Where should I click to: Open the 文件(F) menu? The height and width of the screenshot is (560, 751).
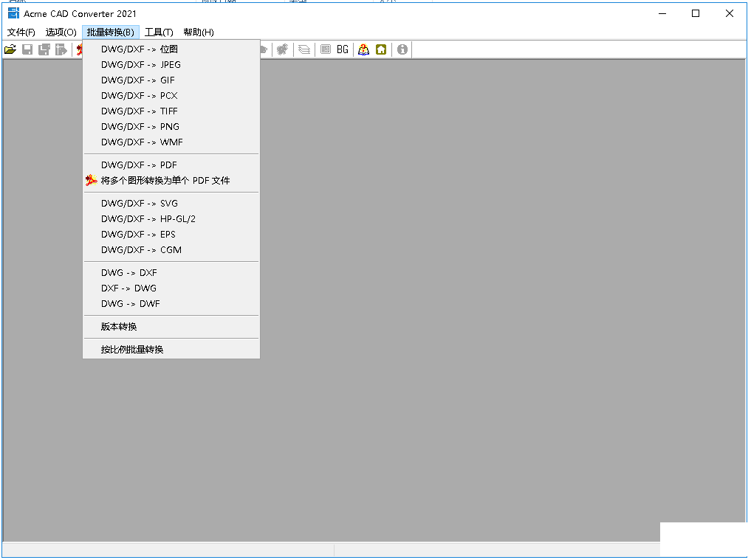pos(21,32)
